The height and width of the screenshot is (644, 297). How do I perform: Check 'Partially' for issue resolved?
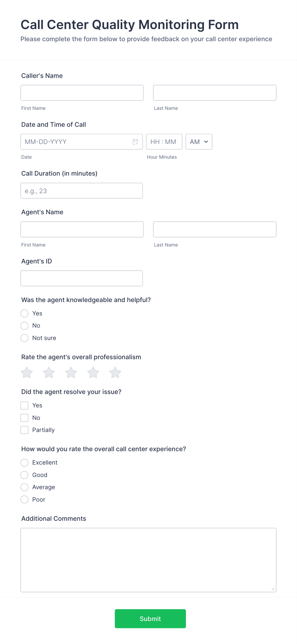coord(24,430)
